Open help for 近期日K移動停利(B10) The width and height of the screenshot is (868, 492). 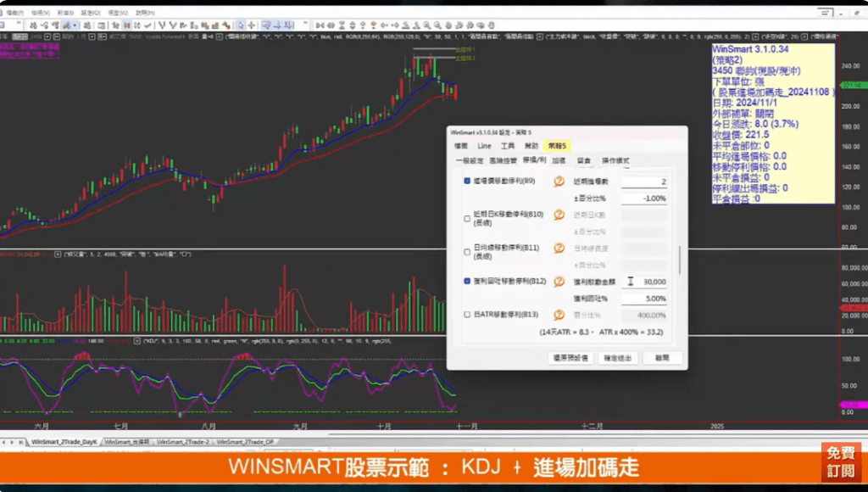coord(559,215)
